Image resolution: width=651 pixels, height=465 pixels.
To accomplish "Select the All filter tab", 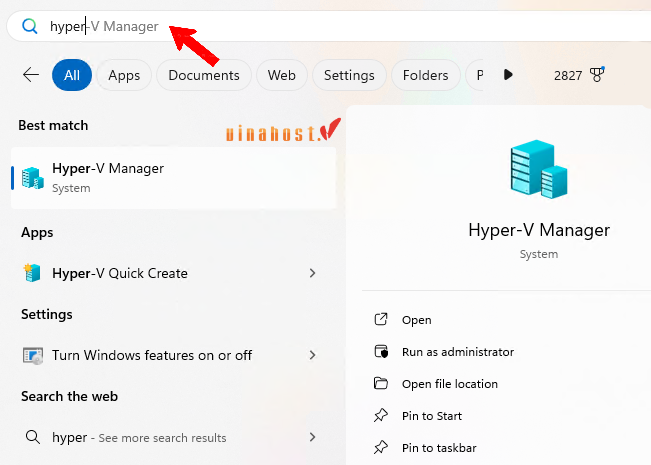I will point(72,75).
